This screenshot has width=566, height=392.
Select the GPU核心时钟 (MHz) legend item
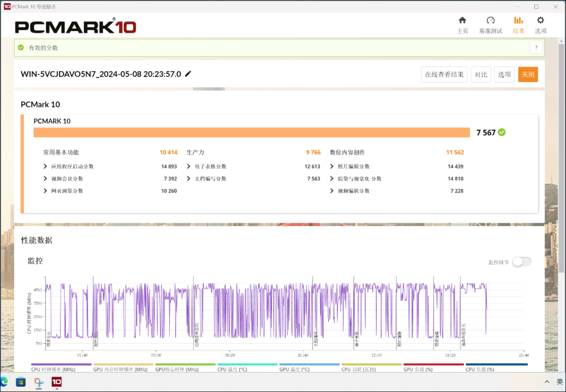(x=185, y=367)
